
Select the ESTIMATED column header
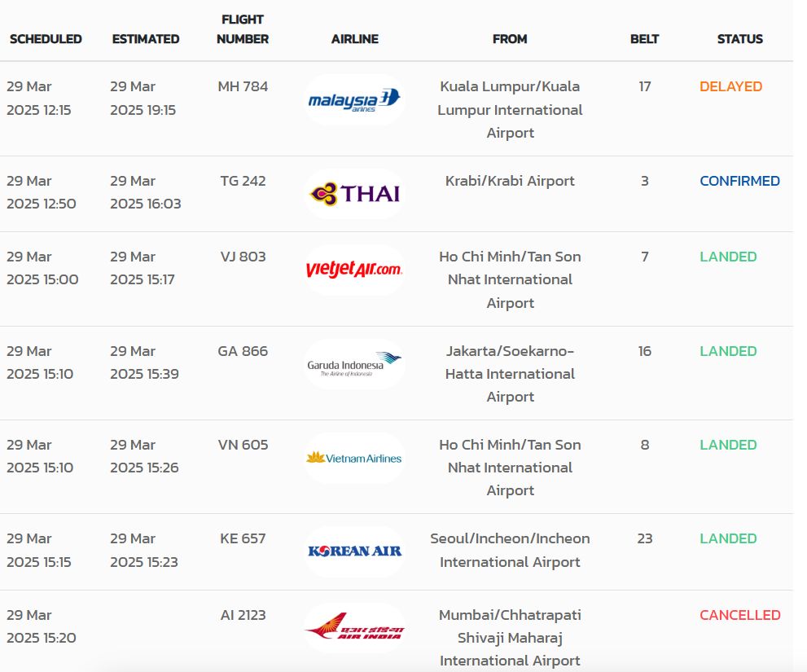(x=146, y=39)
